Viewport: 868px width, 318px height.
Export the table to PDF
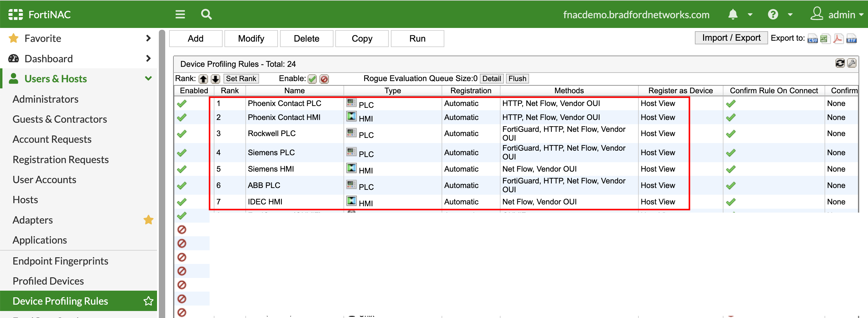pyautogui.click(x=838, y=39)
